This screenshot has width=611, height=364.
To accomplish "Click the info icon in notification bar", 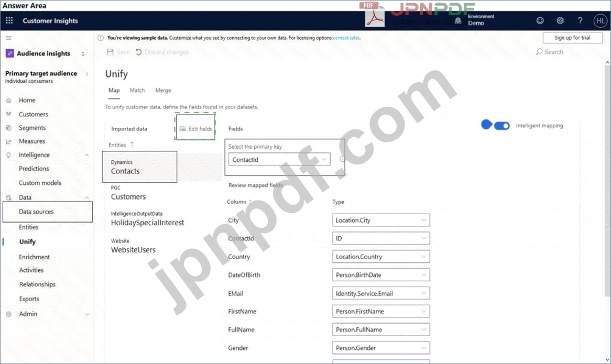I will (x=101, y=38).
